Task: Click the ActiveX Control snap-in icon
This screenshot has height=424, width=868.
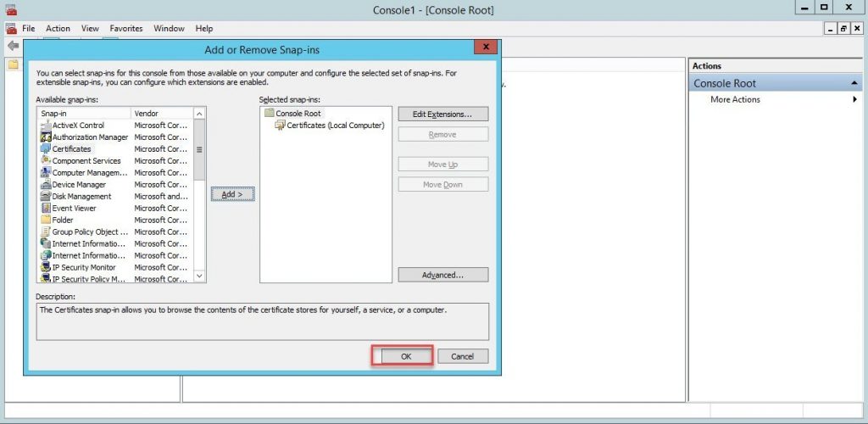Action: [x=46, y=126]
